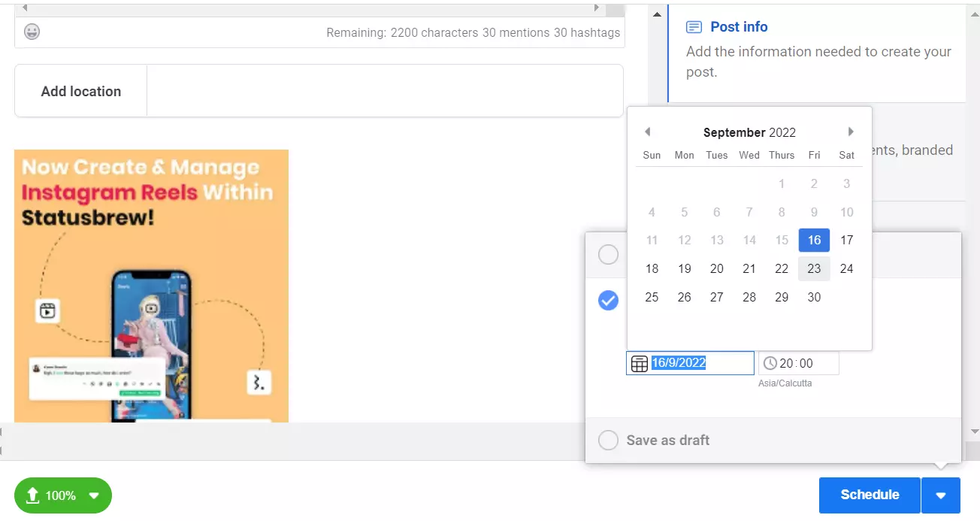Go to previous month in calendar
The width and height of the screenshot is (980, 521).
(647, 132)
